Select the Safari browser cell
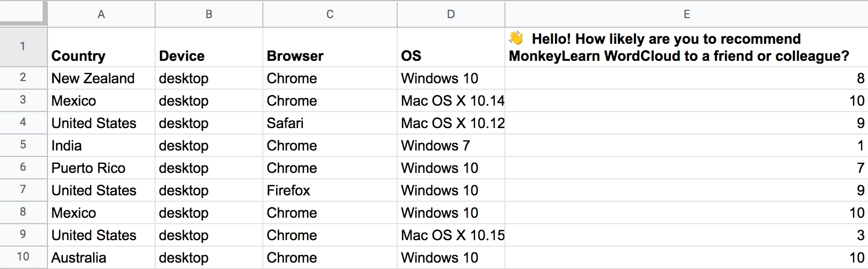 click(x=330, y=123)
